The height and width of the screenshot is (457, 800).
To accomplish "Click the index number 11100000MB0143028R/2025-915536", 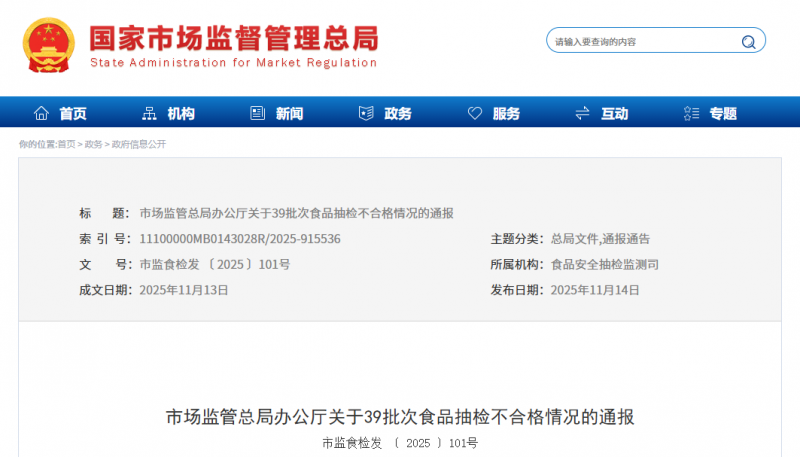I will click(x=240, y=239).
